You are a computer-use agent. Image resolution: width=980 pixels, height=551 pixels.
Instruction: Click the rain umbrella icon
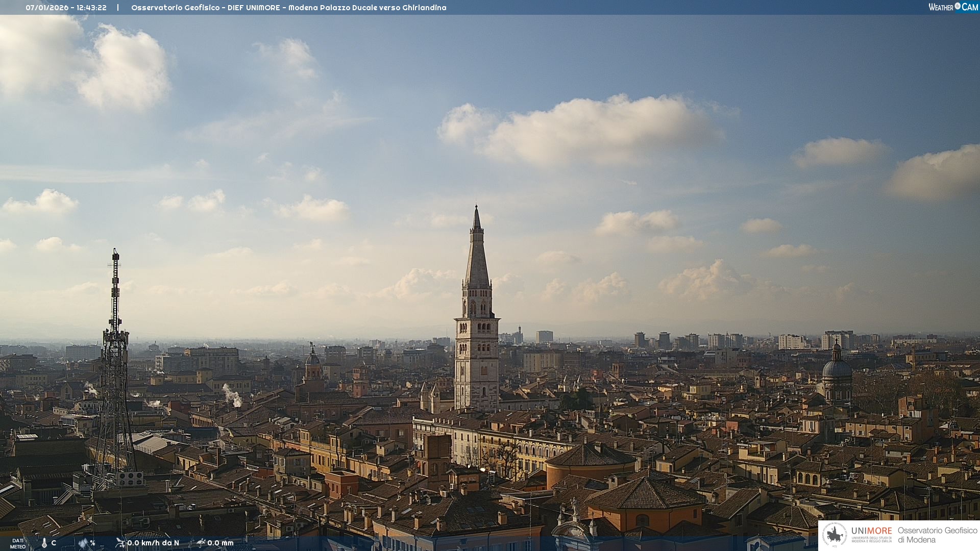201,543
